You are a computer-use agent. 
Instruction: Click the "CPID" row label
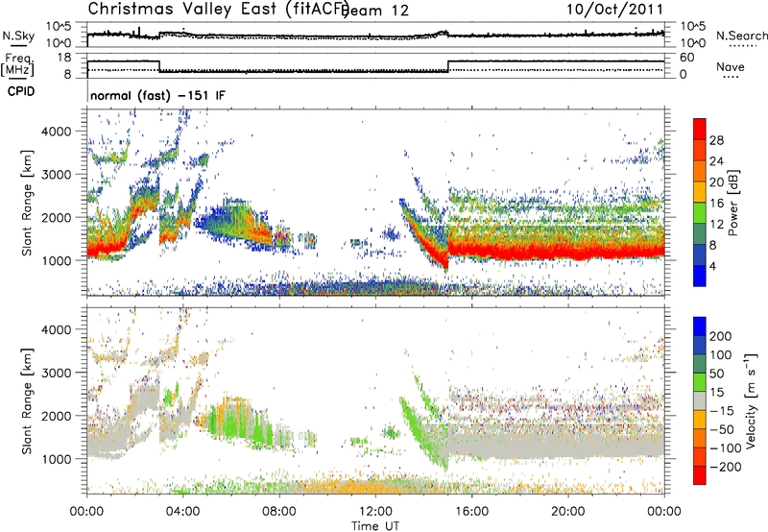click(21, 91)
